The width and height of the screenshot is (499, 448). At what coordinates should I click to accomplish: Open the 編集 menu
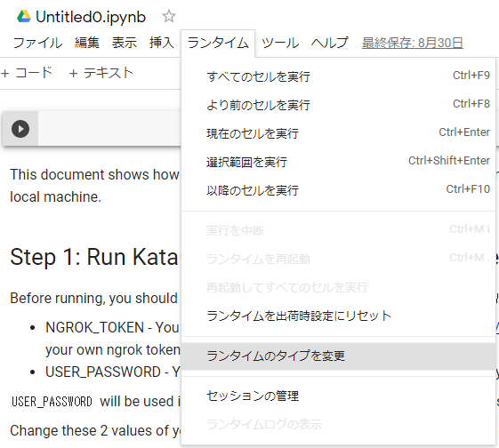tap(87, 43)
